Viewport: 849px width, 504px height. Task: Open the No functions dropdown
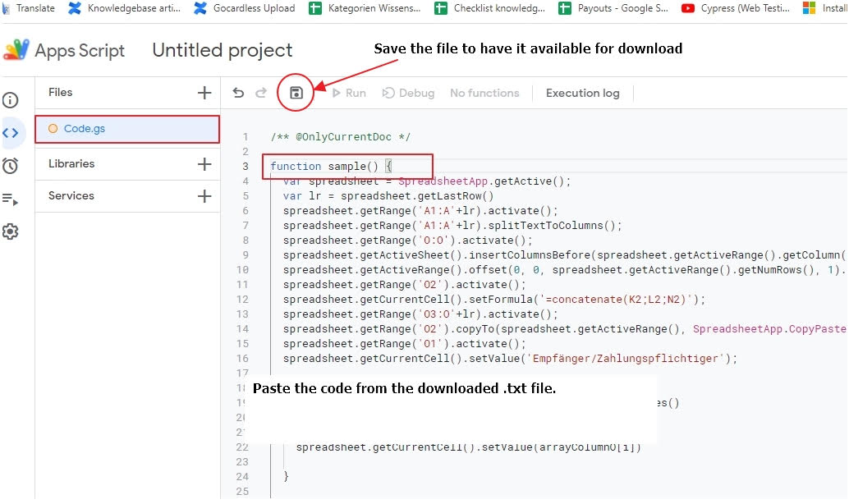coord(484,93)
